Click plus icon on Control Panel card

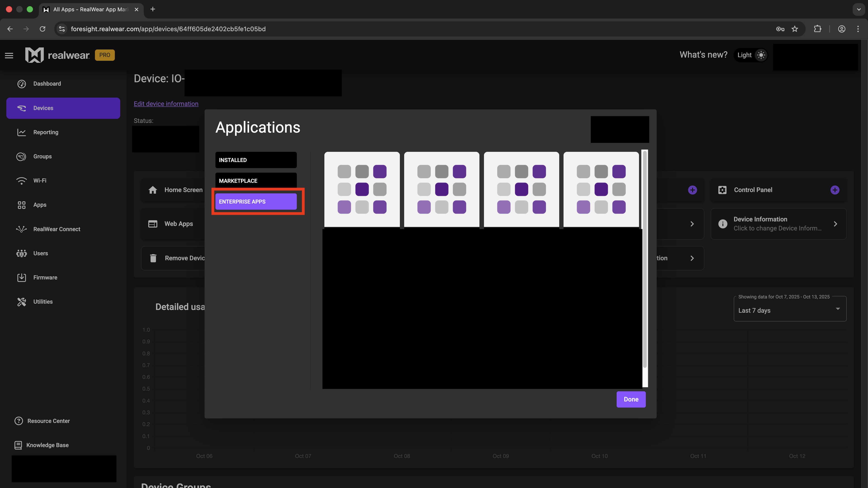pos(835,190)
